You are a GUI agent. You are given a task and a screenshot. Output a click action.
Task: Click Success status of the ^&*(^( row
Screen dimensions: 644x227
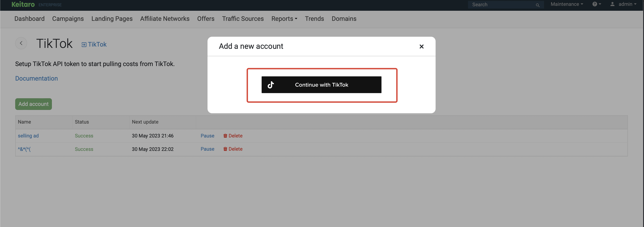tap(84, 149)
